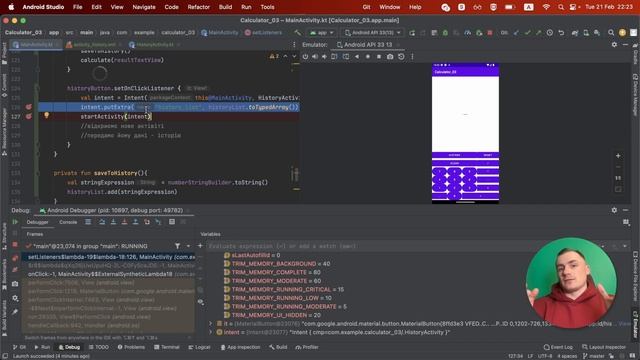Lower emulator volume
Image resolution: width=640 pixels, height=360 pixels.
[324, 57]
